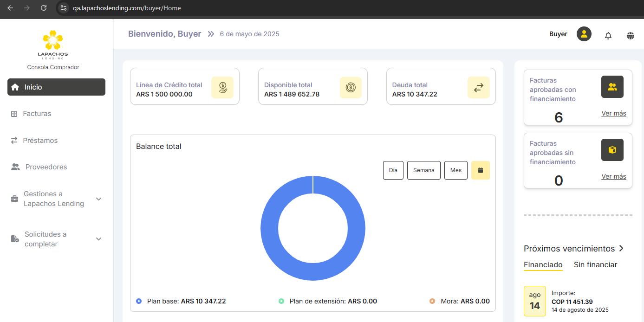The height and width of the screenshot is (322, 644).
Task: Click the blue Plan base legend dot
Action: tap(139, 301)
